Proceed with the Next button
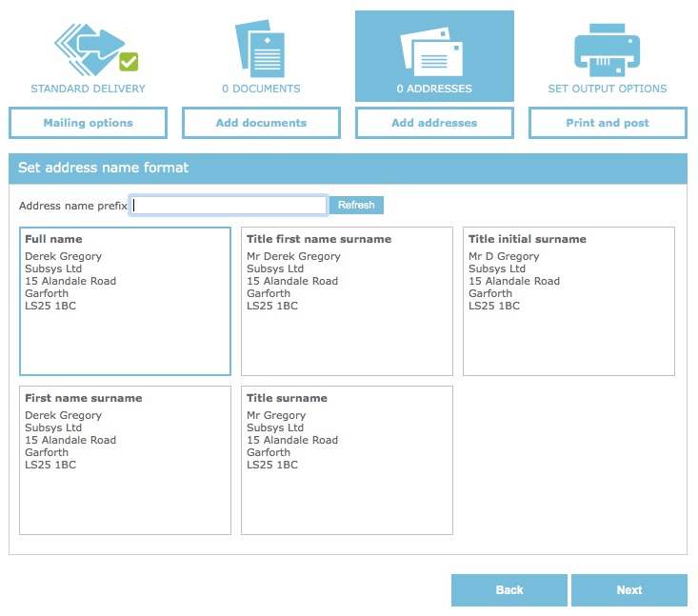The height and width of the screenshot is (616, 698). click(x=629, y=590)
